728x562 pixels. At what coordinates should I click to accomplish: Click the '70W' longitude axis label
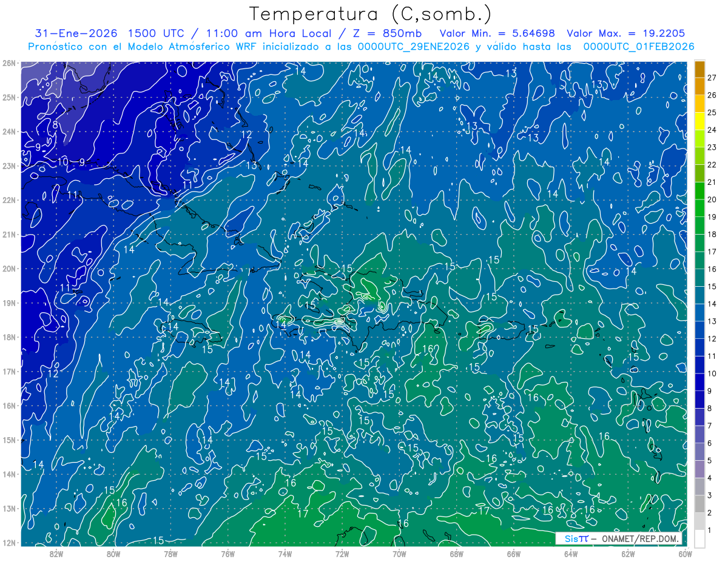399,554
